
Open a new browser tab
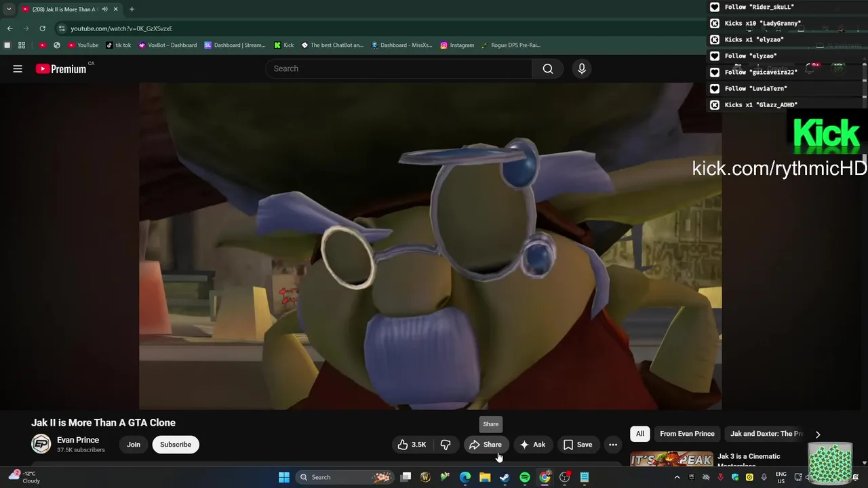coord(132,9)
